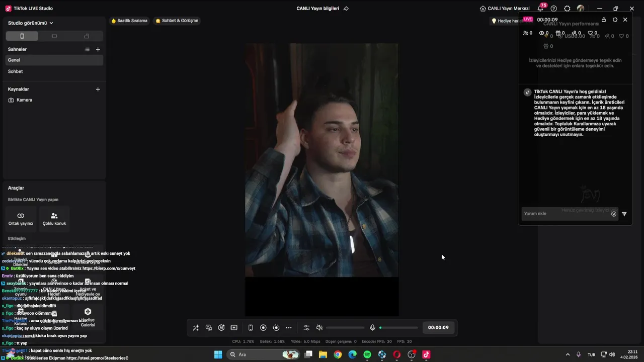Switch to Saatlik Sıralama tab

[129, 21]
